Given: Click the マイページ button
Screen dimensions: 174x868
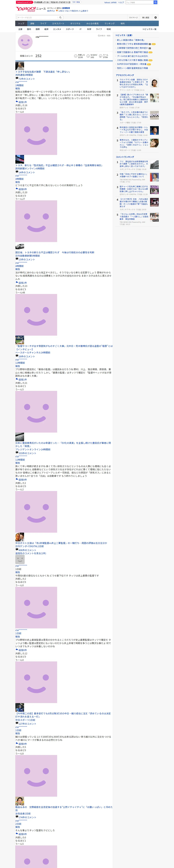Looking at the screenshot, I should [x=133, y=18].
